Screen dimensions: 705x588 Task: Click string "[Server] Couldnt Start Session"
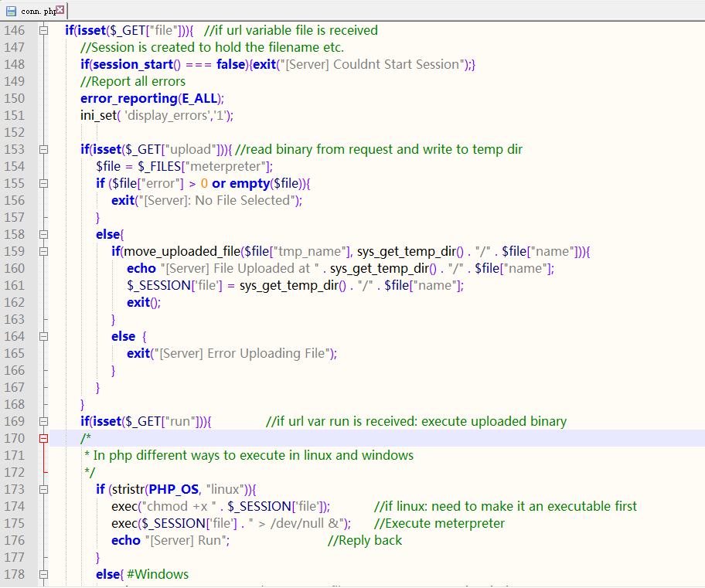click(371, 65)
